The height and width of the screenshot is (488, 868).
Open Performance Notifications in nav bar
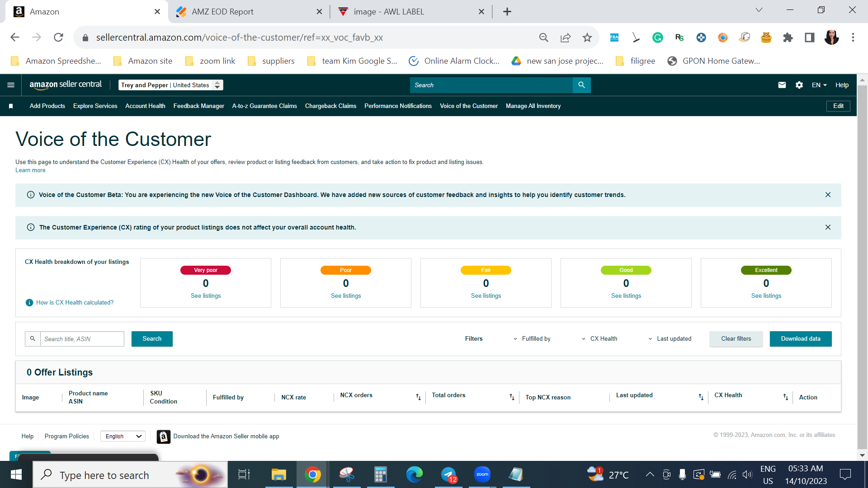click(x=398, y=106)
